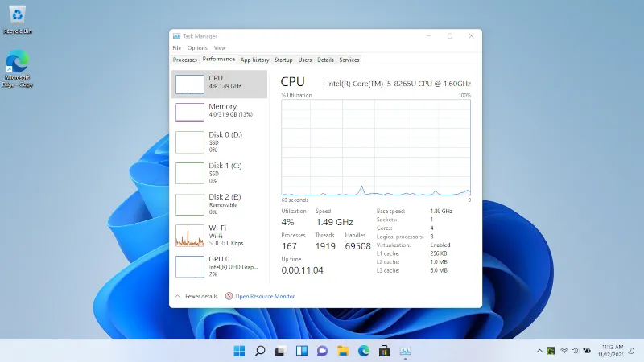The image size is (644, 362).
Task: Click the up time value 0:00:11:04
Action: [303, 270]
